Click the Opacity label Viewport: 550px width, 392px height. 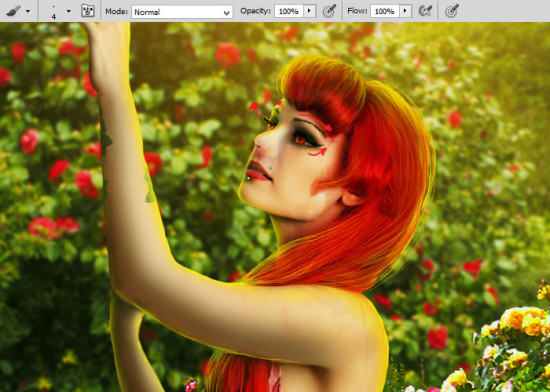255,11
